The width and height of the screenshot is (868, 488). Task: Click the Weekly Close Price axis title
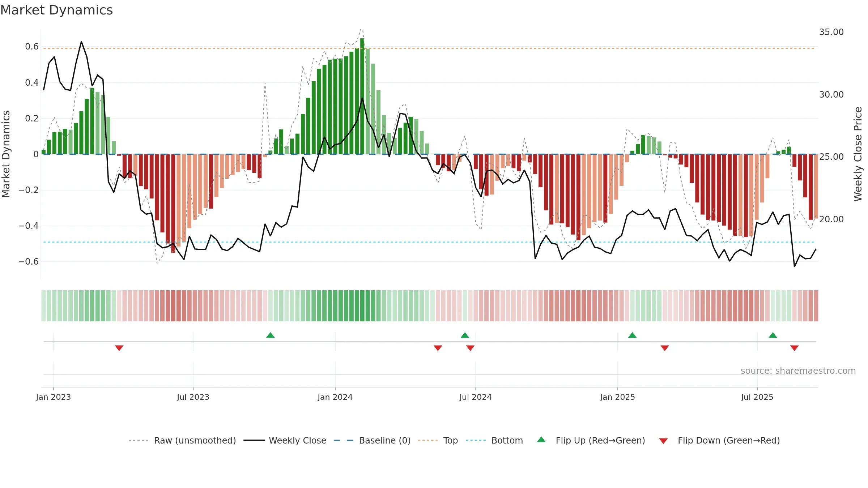[x=858, y=154]
